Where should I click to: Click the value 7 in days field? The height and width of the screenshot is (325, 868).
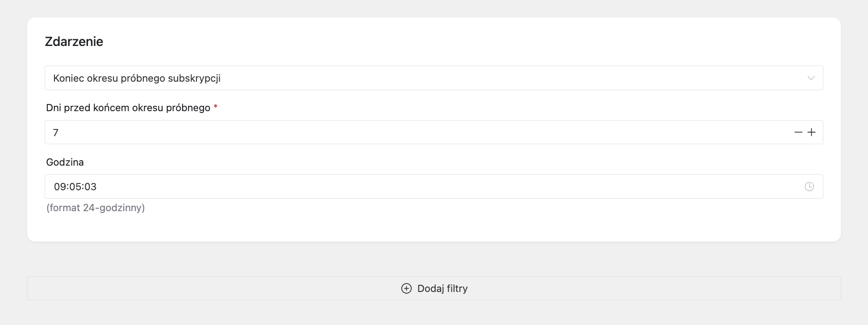click(56, 133)
